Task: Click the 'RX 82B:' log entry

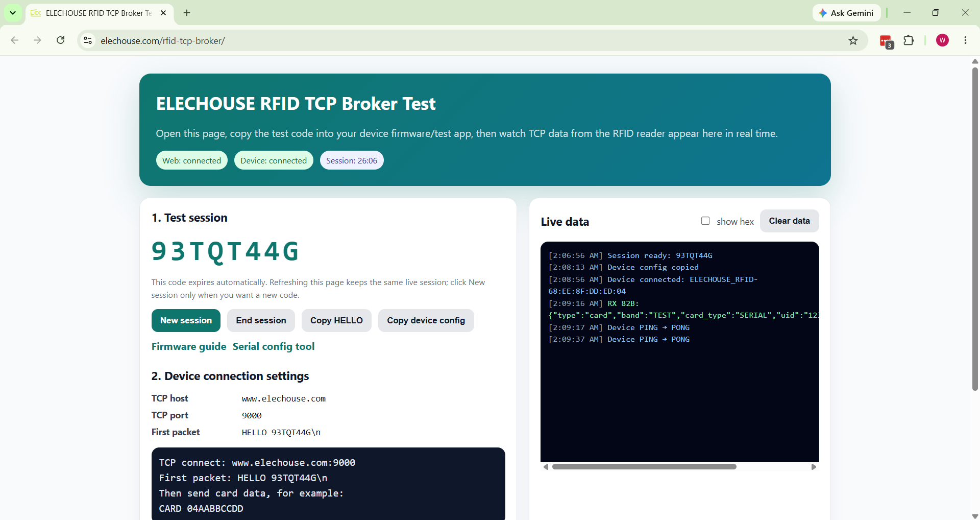Action: click(594, 303)
